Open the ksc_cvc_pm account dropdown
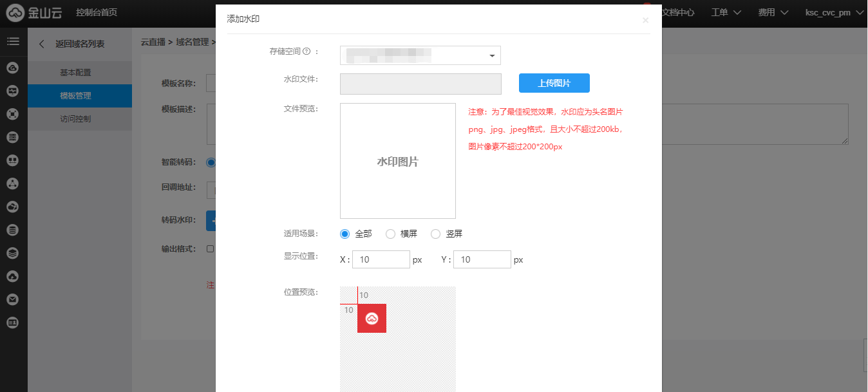 point(834,13)
